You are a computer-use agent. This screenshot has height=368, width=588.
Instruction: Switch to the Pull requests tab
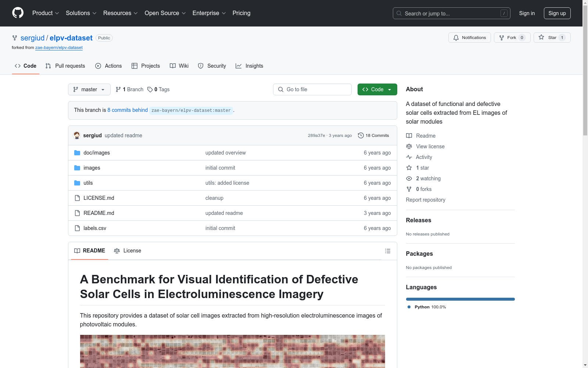(65, 66)
